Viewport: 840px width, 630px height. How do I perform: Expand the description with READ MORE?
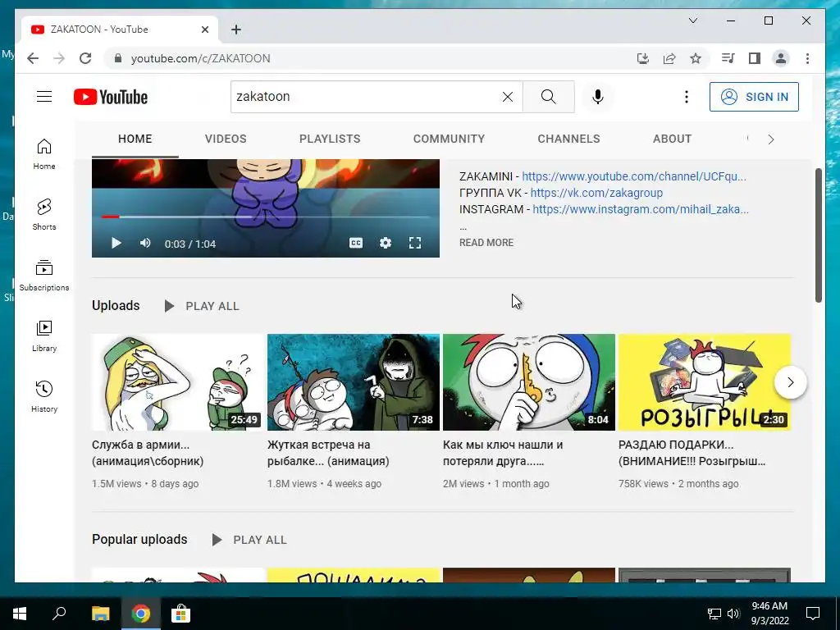(x=486, y=243)
